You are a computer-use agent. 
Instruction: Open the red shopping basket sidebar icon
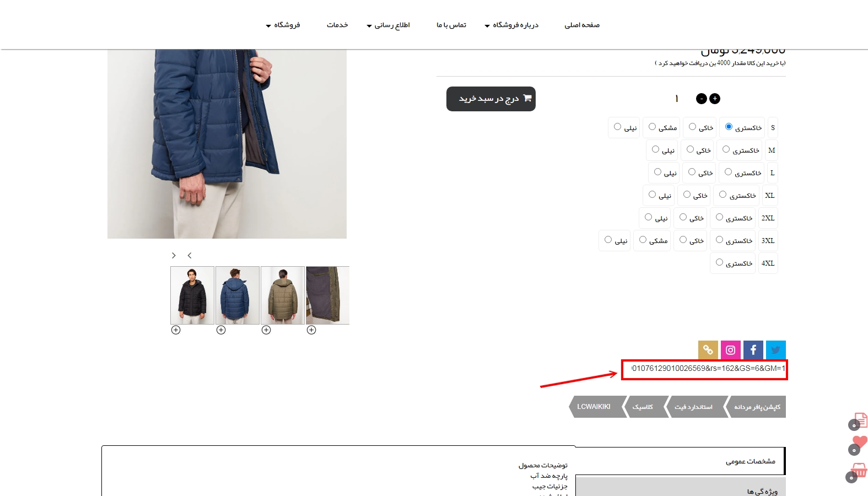pos(859,470)
